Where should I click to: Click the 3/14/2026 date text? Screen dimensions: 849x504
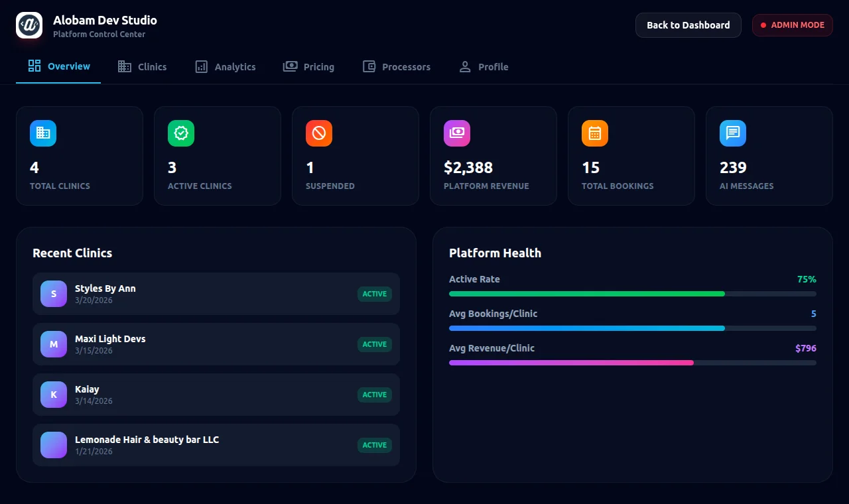(x=94, y=401)
